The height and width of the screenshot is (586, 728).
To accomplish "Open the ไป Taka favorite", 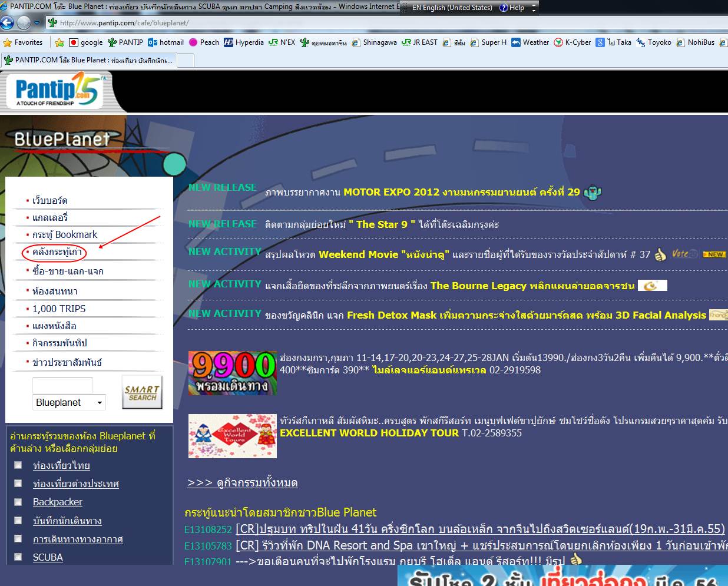I will [614, 42].
